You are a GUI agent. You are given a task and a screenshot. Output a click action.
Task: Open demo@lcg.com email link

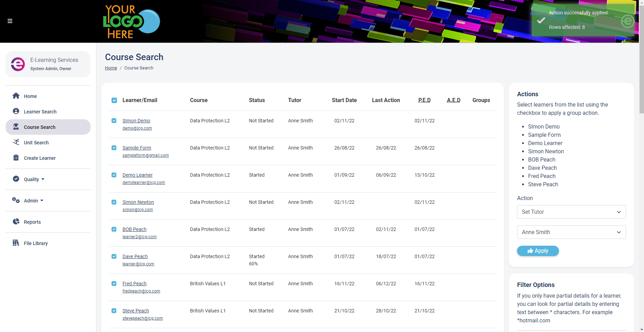(137, 128)
